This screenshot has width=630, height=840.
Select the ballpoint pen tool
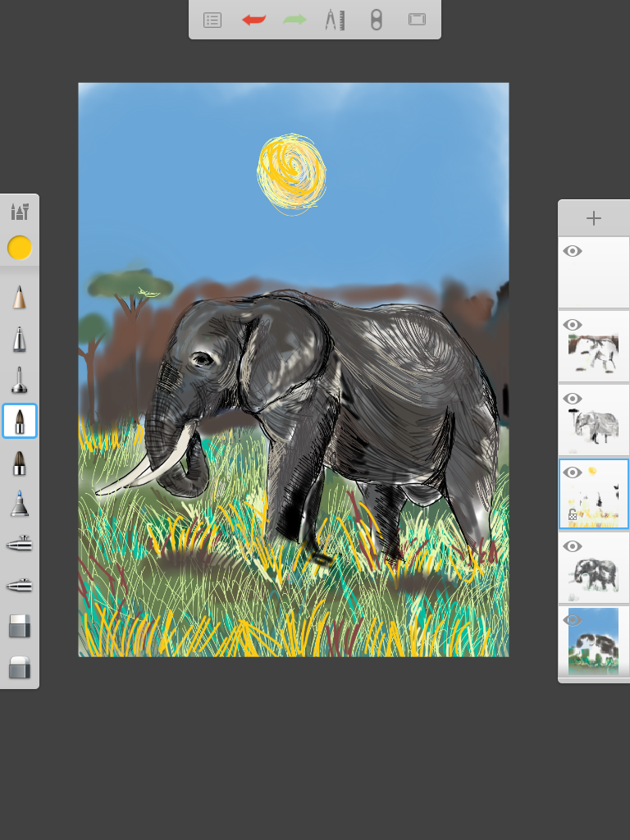(x=20, y=380)
